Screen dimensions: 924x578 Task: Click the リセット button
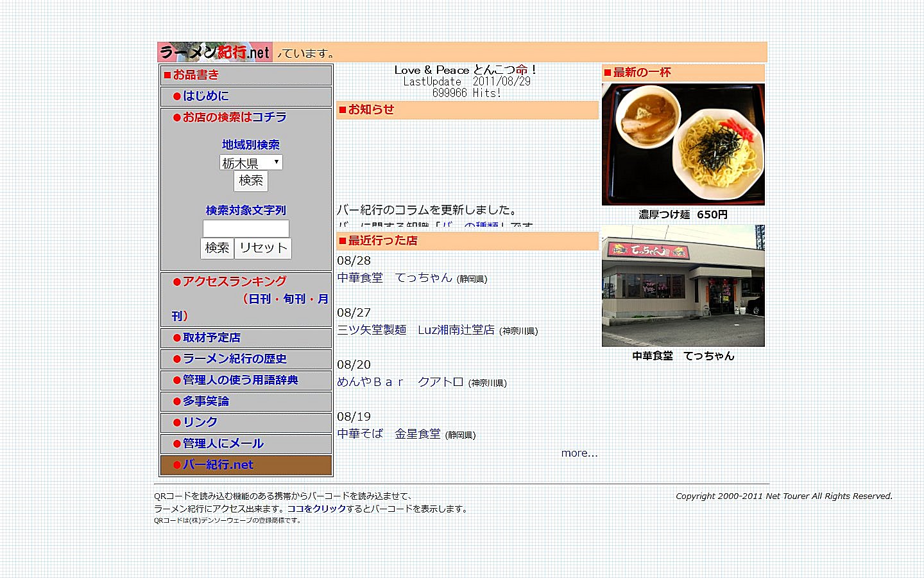click(x=263, y=248)
